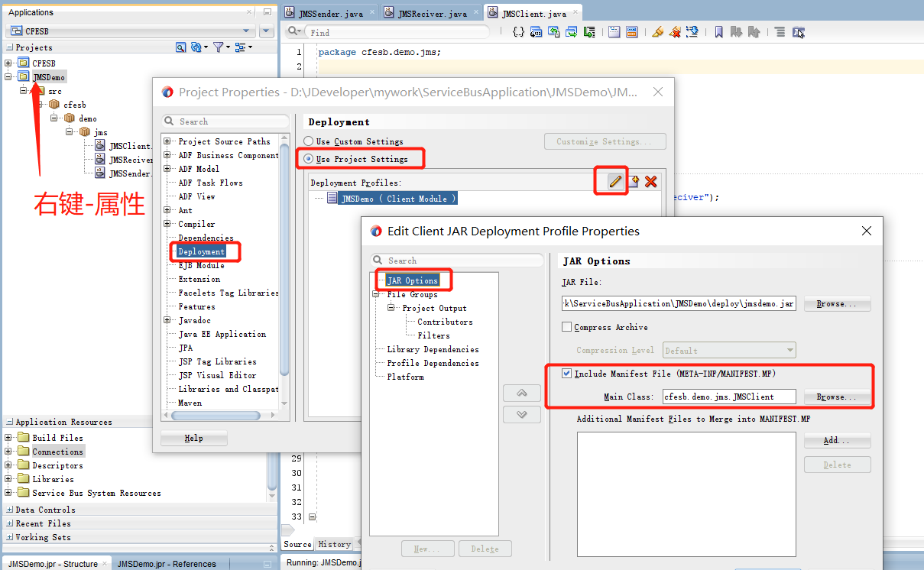Click the move down arrow button in JAR dialog
The image size is (924, 570).
[x=523, y=414]
